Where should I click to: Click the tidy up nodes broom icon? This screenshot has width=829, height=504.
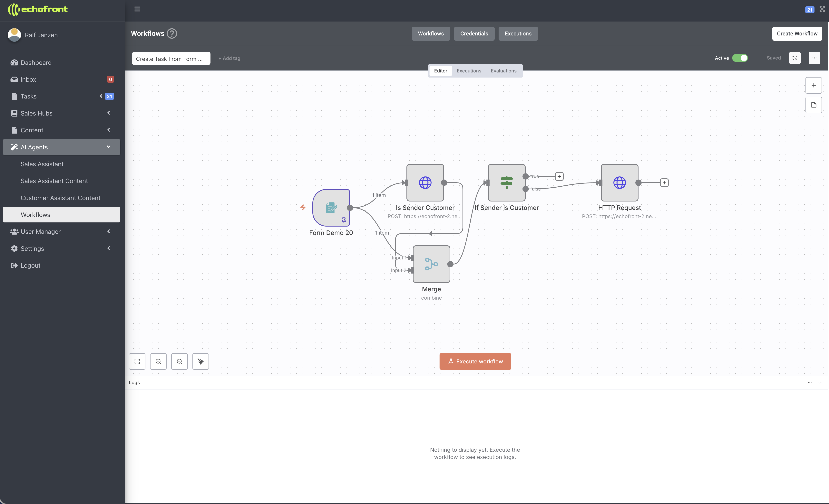pyautogui.click(x=200, y=361)
